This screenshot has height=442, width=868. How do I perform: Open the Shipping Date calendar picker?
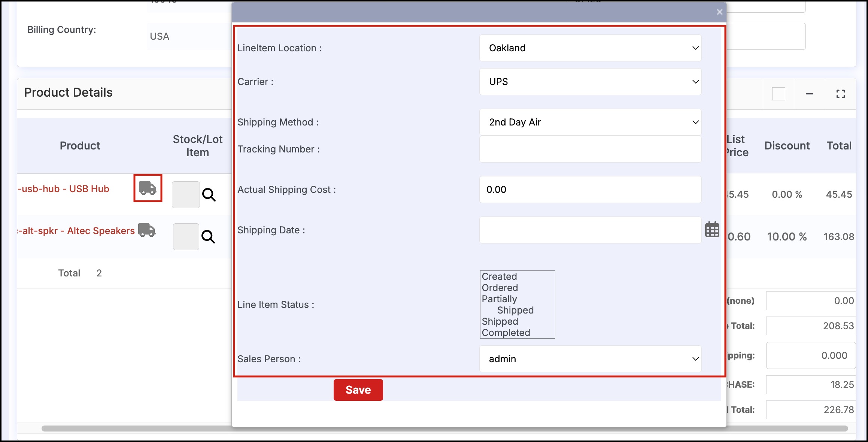pyautogui.click(x=712, y=230)
